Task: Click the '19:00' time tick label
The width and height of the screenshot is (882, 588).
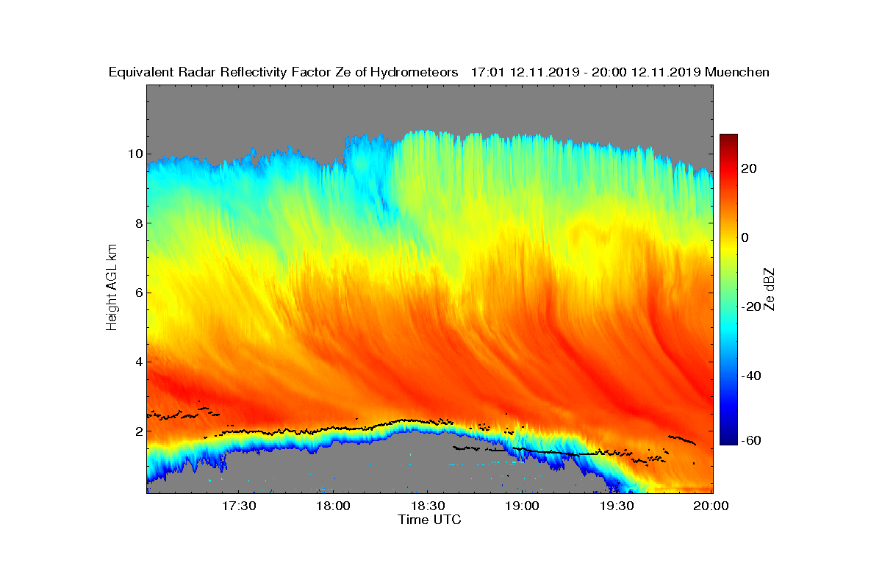Action: [x=523, y=506]
